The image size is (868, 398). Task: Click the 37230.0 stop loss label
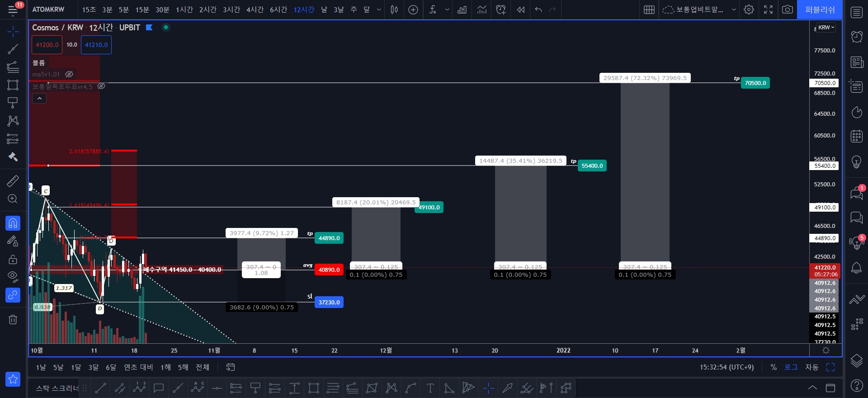[x=329, y=302]
